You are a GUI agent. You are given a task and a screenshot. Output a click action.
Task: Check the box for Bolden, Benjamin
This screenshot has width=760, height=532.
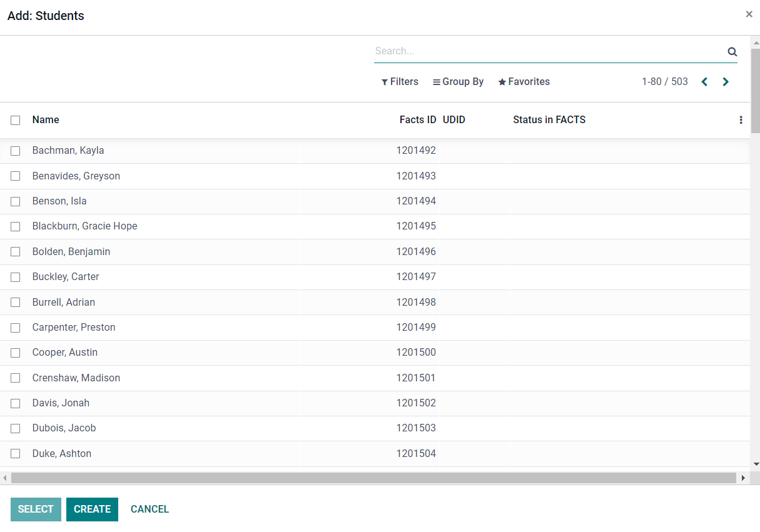(16, 252)
